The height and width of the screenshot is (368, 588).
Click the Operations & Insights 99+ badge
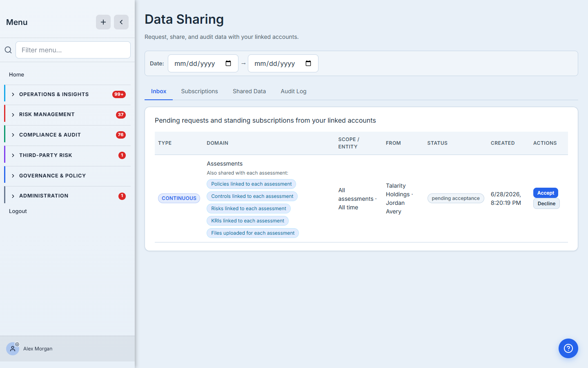click(x=119, y=94)
